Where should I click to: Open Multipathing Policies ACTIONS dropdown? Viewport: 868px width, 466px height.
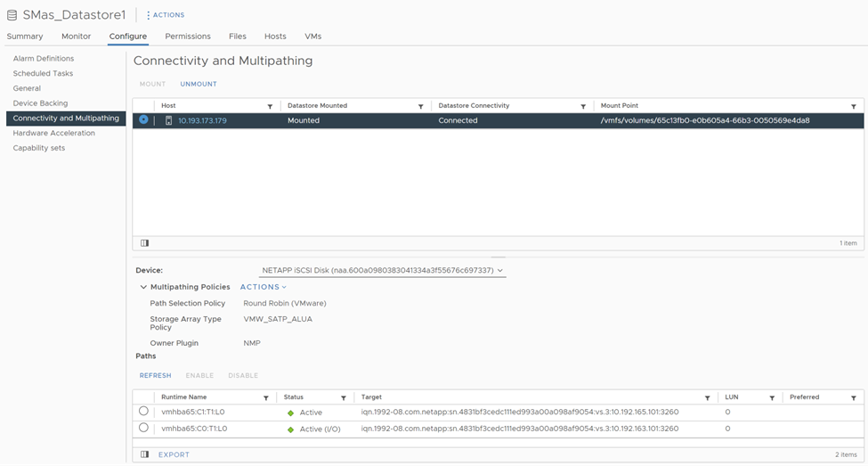tap(263, 287)
